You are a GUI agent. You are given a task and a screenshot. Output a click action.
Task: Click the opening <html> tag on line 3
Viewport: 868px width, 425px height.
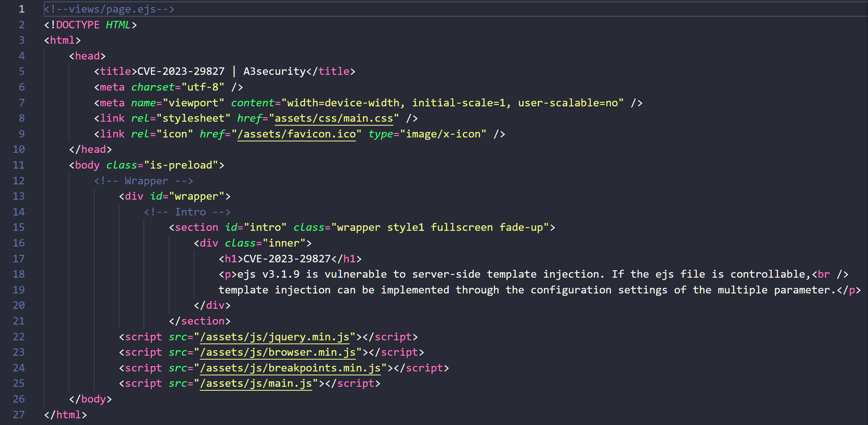63,40
